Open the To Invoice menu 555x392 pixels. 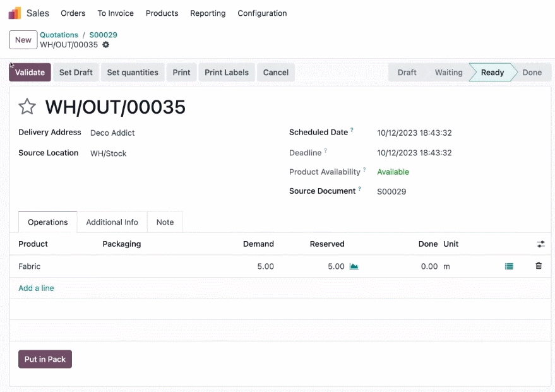click(x=116, y=13)
